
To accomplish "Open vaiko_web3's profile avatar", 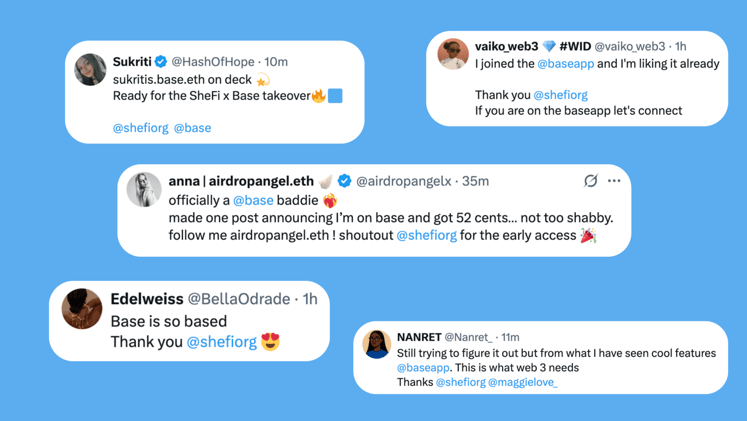I will [x=453, y=54].
